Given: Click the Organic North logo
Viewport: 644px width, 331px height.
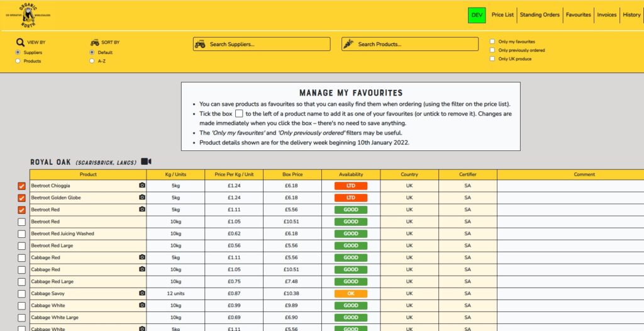Looking at the screenshot, I should tap(28, 15).
